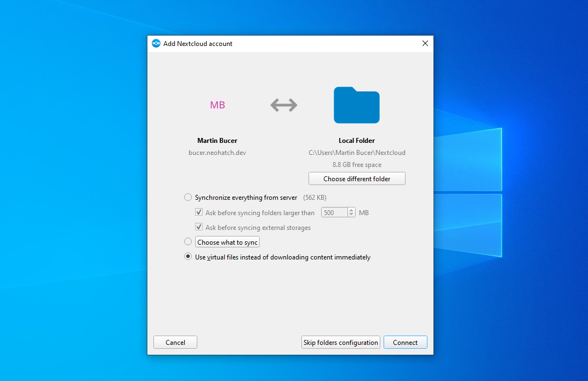Viewport: 588px width, 381px height.
Task: Click the blue Local Folder icon
Action: (x=357, y=105)
